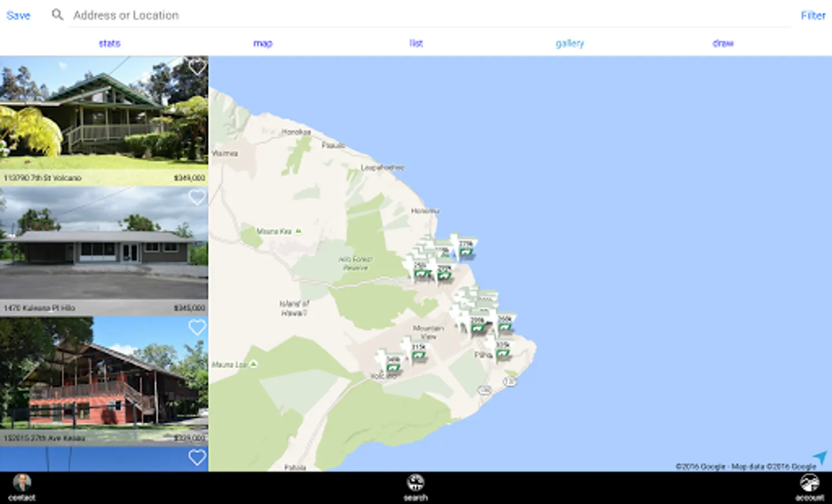Open the search tab in bottom bar
Viewport: 832px width, 504px height.
(x=415, y=487)
